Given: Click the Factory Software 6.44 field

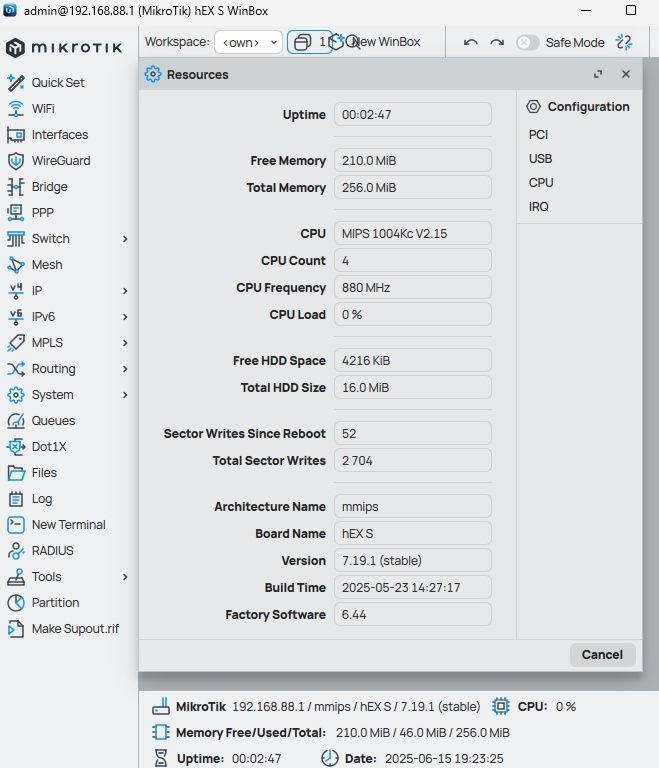Looking at the screenshot, I should 413,614.
